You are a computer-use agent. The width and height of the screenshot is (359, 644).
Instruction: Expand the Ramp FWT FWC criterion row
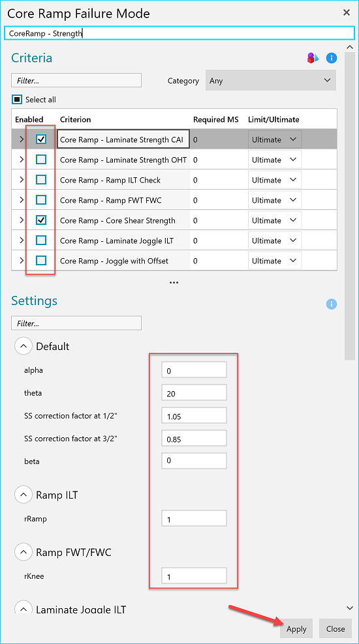[22, 200]
